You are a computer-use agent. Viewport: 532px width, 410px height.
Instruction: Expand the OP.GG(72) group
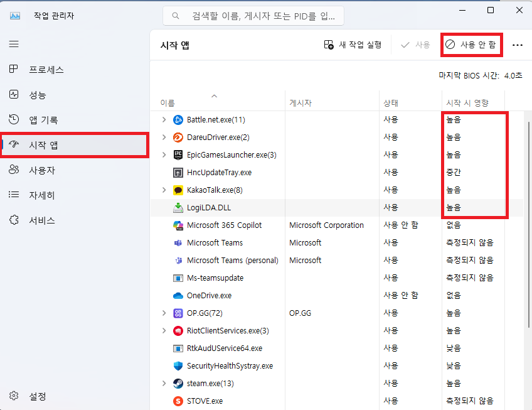(164, 313)
